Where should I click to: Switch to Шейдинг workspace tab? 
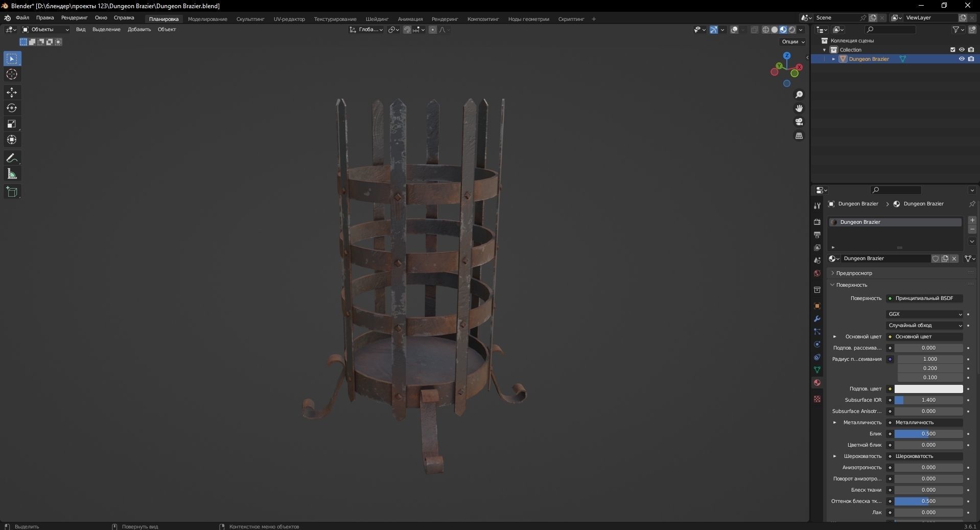click(377, 19)
